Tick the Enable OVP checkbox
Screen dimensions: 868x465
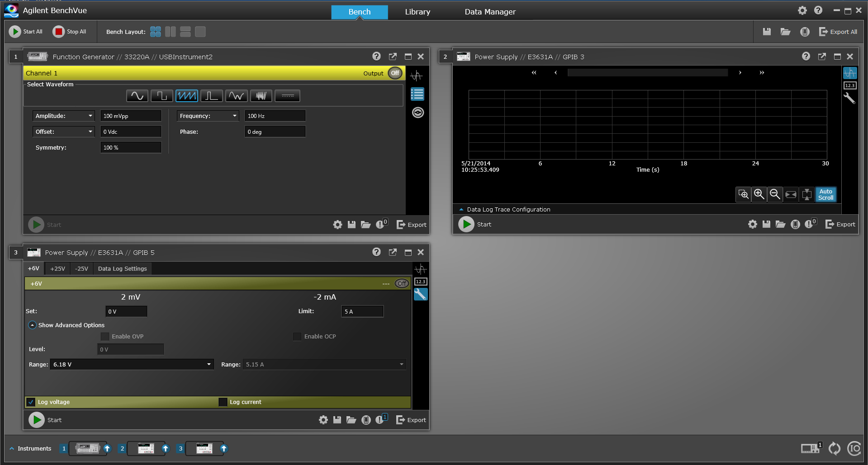(x=105, y=336)
